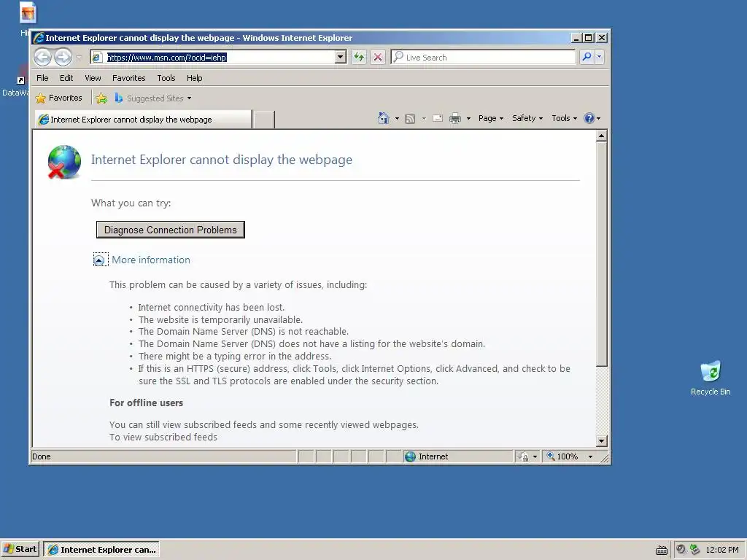Click the blue Help question mark icon
The image size is (747, 560).
(589, 118)
